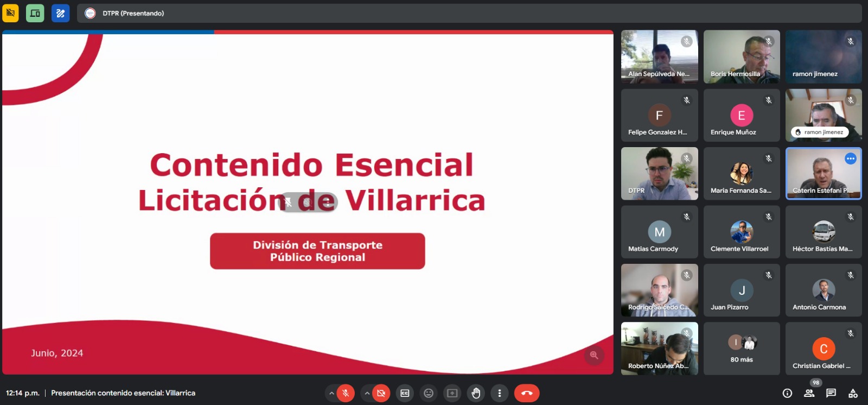Click the '80 más' participants tile
The image size is (868, 405).
[x=741, y=349]
